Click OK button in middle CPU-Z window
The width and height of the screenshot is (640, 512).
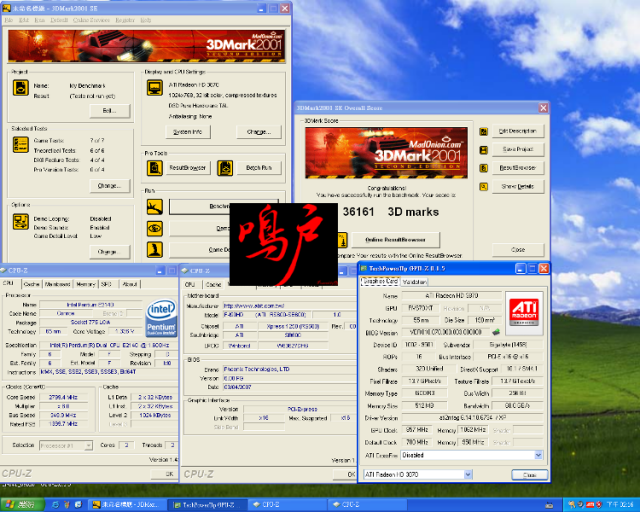345,474
